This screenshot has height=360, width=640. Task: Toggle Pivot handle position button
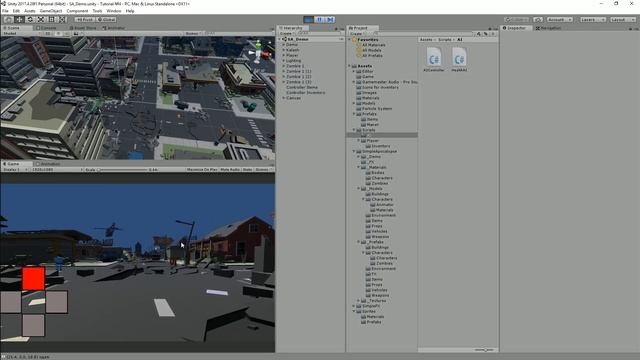[85, 19]
